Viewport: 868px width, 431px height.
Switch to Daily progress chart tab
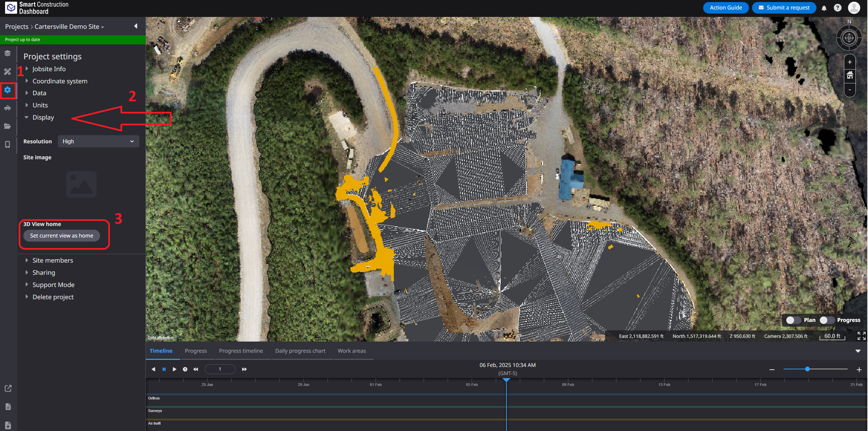tap(300, 351)
